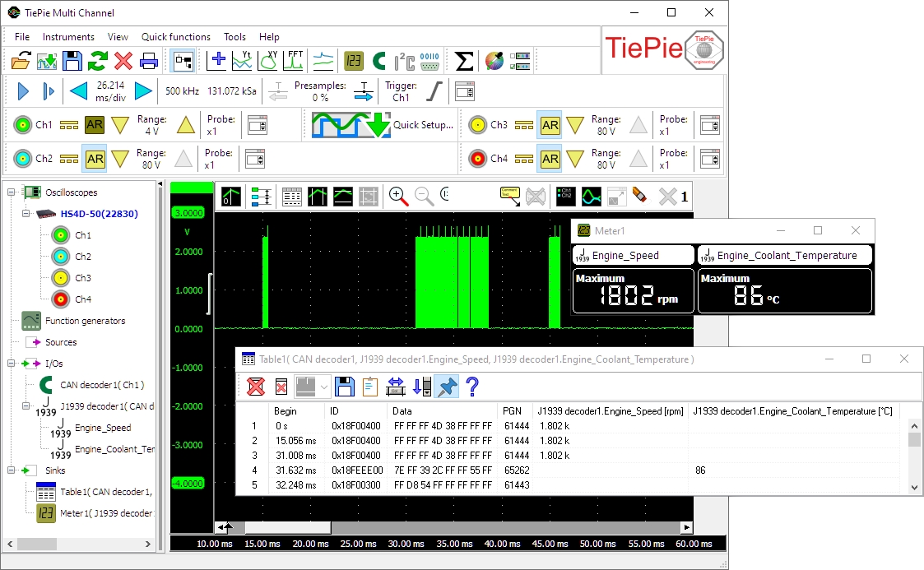
Task: Toggle Ch1 auto ranging AR button
Action: (95, 125)
